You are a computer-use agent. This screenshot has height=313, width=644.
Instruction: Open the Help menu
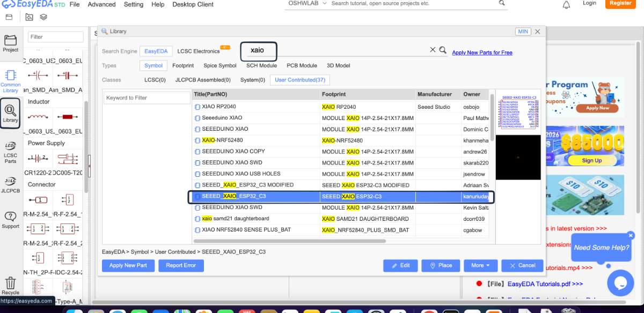pyautogui.click(x=158, y=4)
